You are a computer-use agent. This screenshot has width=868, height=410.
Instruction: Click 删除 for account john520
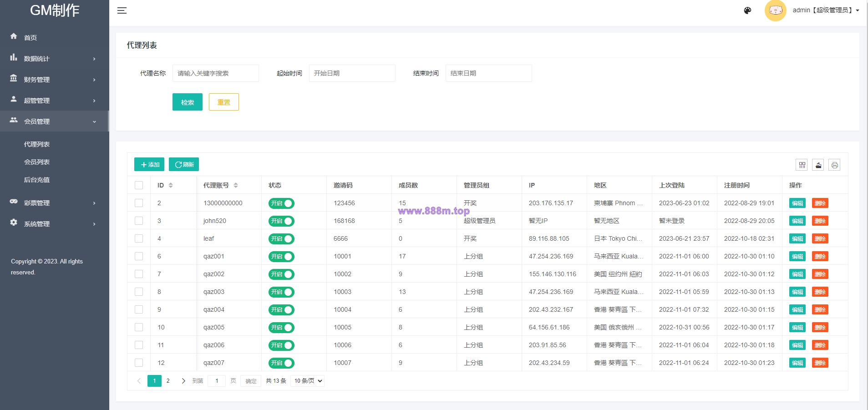pos(820,221)
